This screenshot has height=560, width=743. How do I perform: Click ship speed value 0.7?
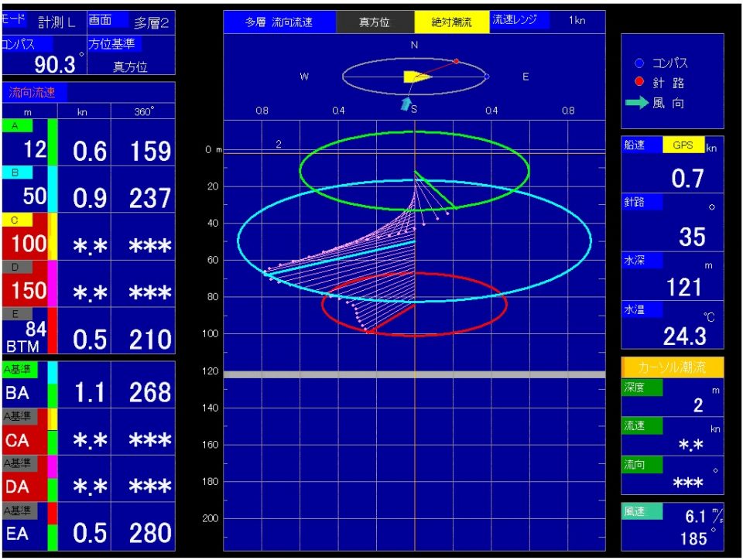point(687,179)
